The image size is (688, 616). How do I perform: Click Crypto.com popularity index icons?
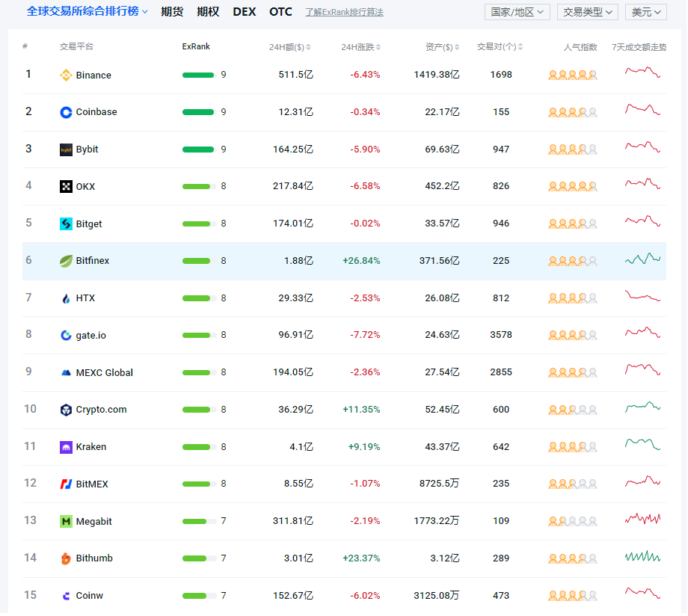tap(573, 410)
